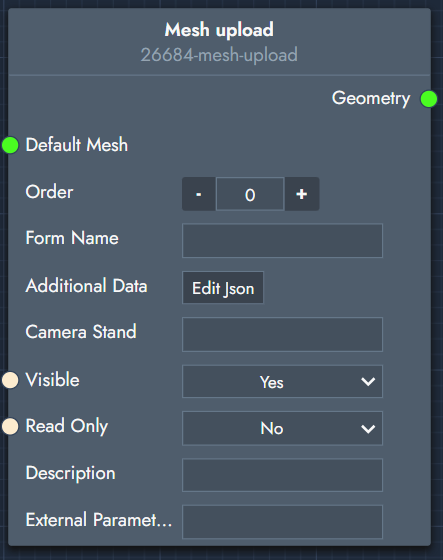Open the Visible dropdown set to Yes
The width and height of the screenshot is (443, 560).
pyautogui.click(x=282, y=381)
